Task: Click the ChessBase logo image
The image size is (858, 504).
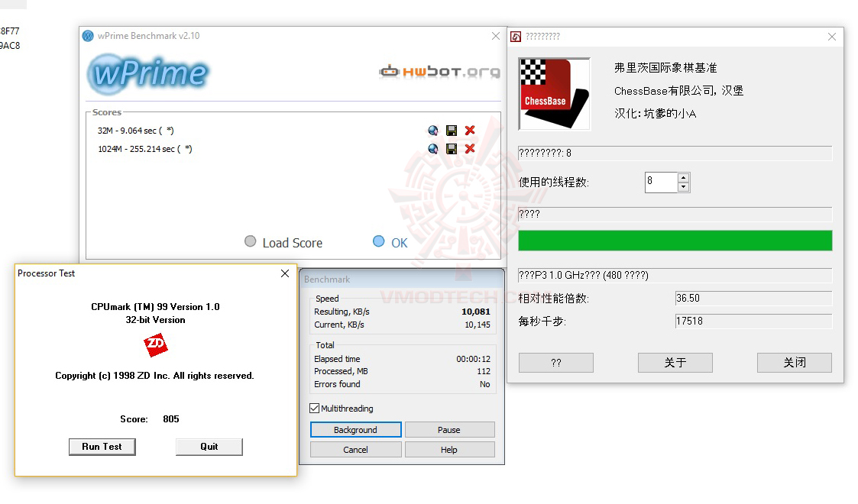Action: tap(555, 94)
